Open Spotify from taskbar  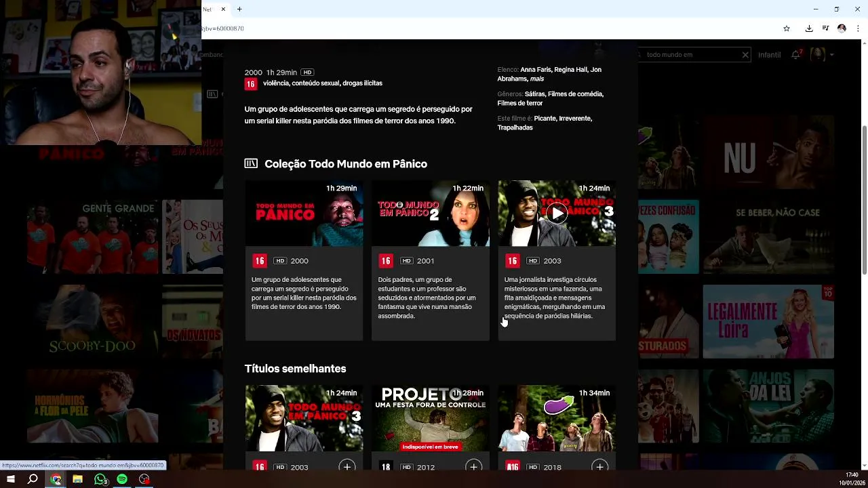pos(122,479)
